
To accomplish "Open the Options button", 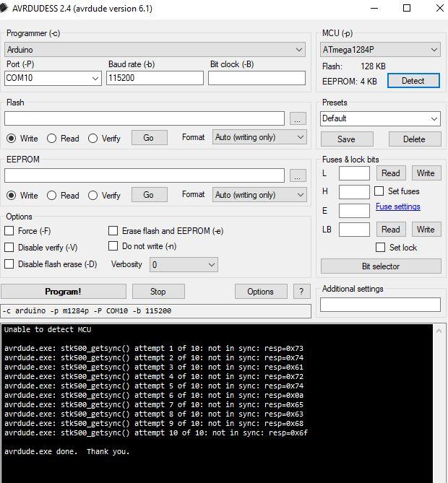I will [261, 292].
